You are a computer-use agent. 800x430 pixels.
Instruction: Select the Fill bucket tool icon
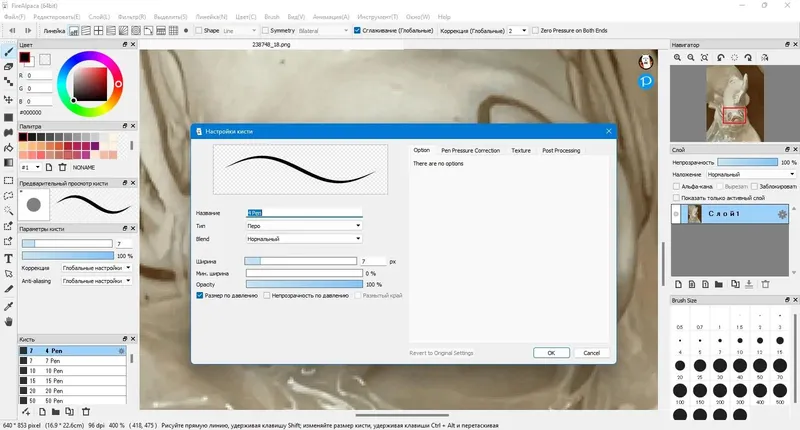[x=8, y=147]
